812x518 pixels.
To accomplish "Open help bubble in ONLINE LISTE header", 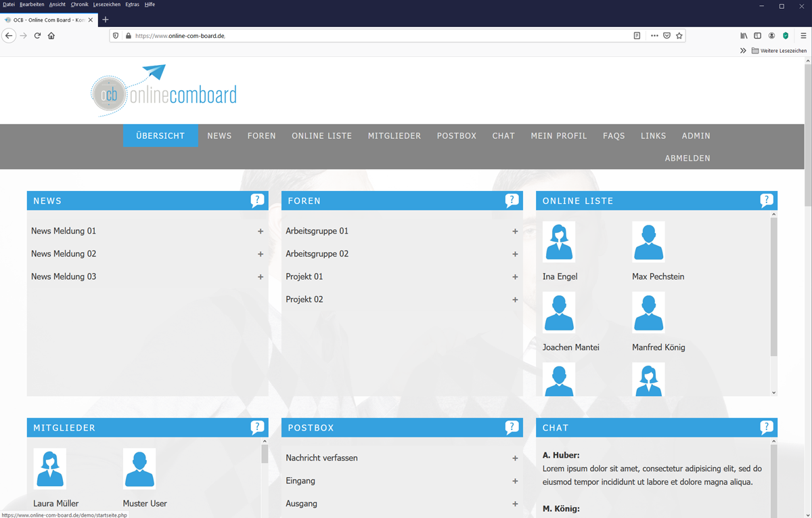I will [766, 200].
